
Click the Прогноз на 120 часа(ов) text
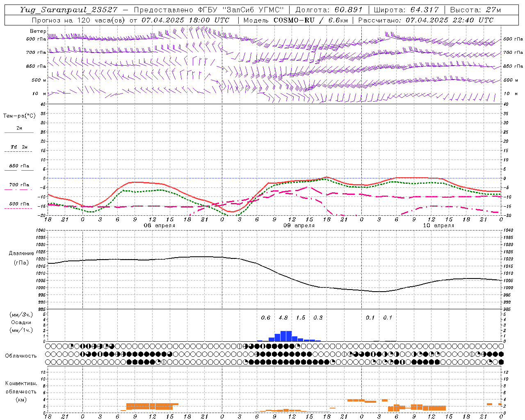78,20
